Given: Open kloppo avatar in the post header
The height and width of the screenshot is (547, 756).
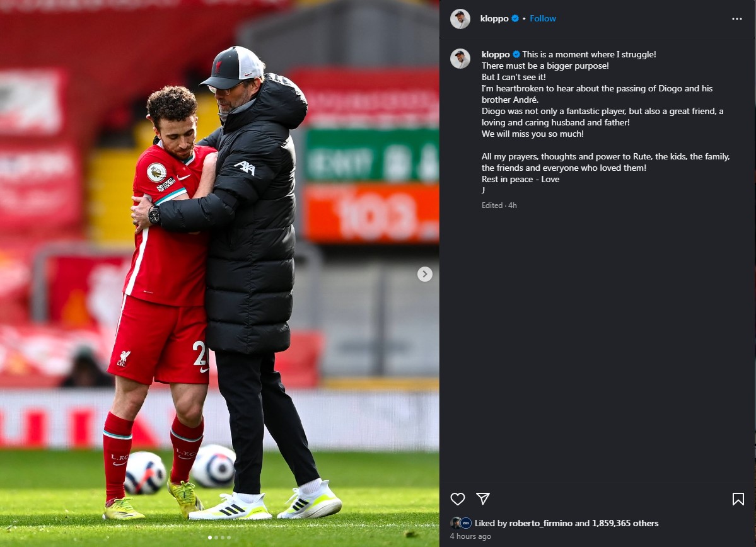Looking at the screenshot, I should (460, 19).
